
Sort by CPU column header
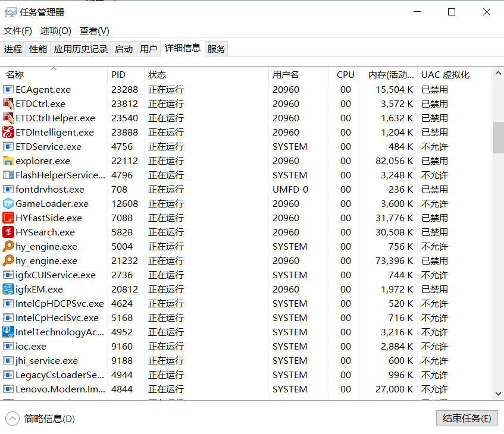[x=343, y=74]
